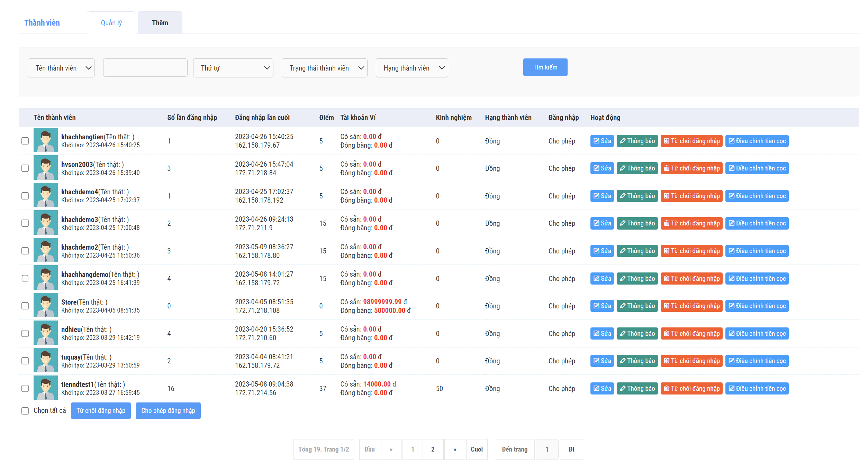Viewport: 868px width, 464px height.
Task: Click Sửa edit icon for Store member
Action: [597, 306]
